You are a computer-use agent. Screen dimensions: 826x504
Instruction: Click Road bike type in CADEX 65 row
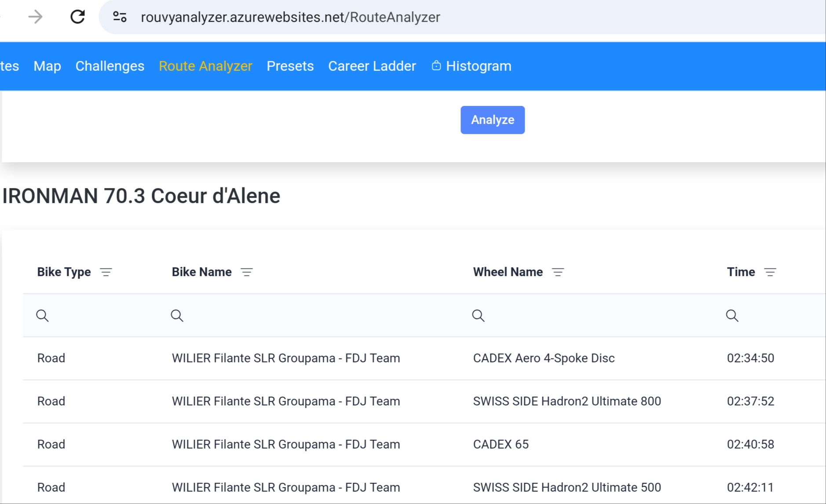click(x=51, y=445)
